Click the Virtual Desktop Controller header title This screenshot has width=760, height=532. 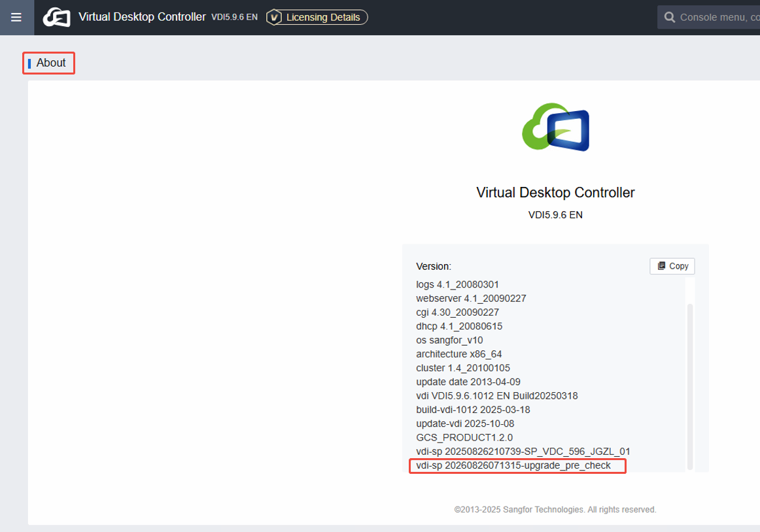[x=142, y=17]
